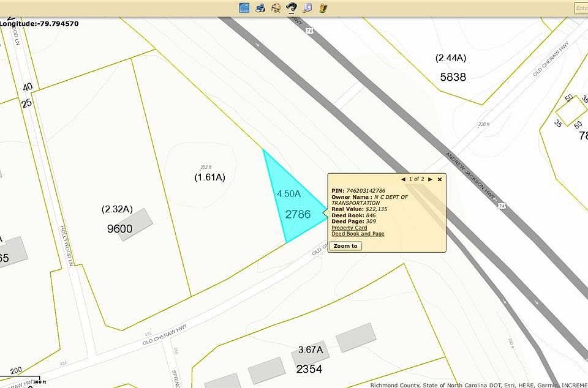
Task: Go to previous result in parcel popup
Action: click(x=403, y=179)
